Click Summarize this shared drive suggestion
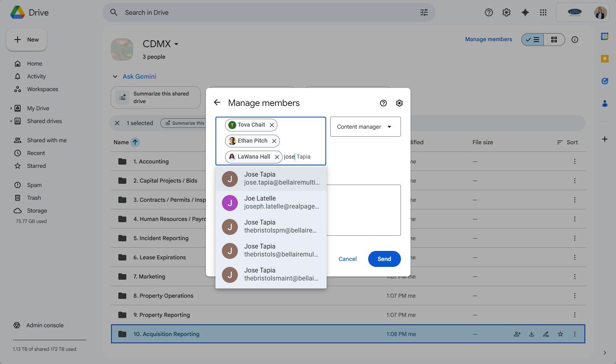The height and width of the screenshot is (364, 616). (x=155, y=97)
